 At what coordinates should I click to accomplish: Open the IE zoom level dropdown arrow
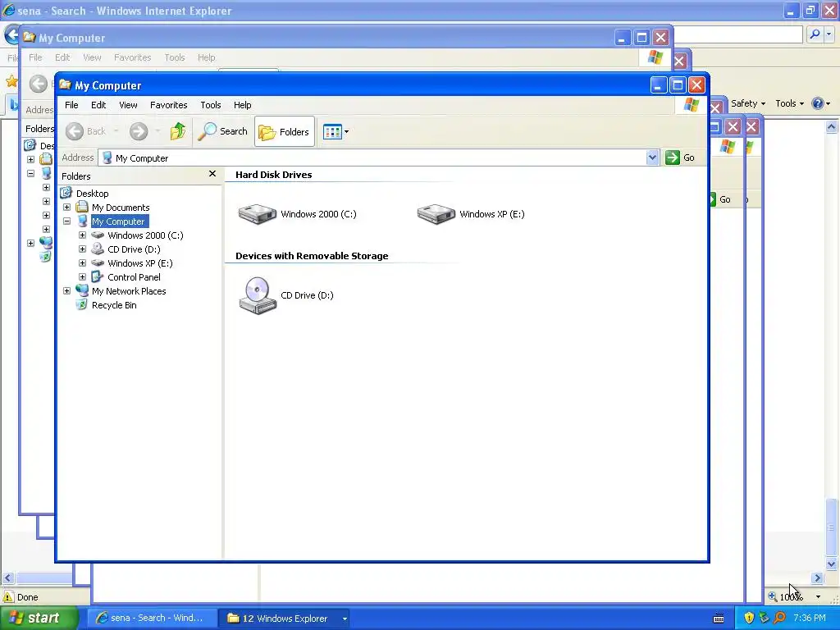coord(818,597)
